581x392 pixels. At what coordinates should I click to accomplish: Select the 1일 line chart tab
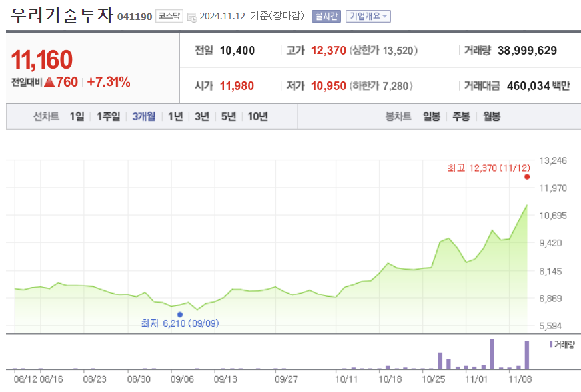click(x=77, y=117)
